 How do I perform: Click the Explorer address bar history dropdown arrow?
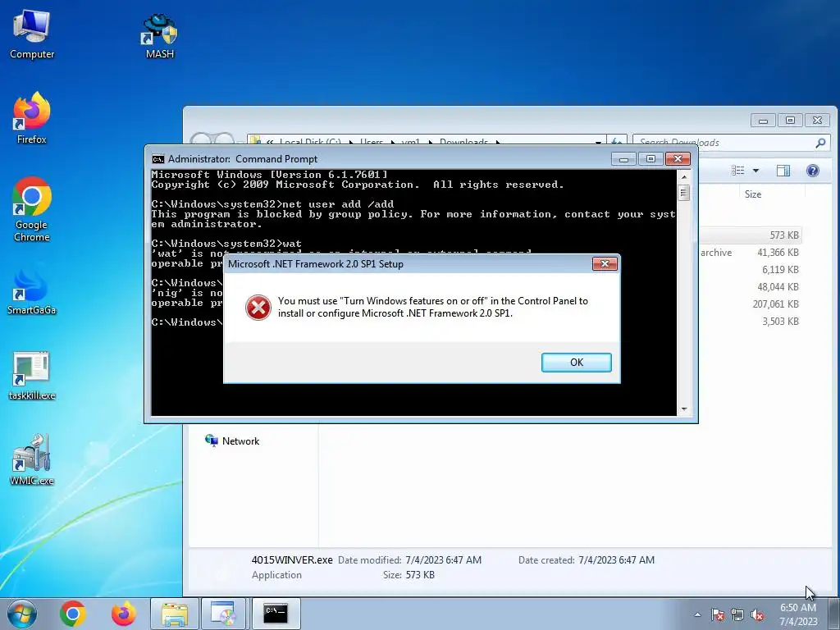click(598, 143)
